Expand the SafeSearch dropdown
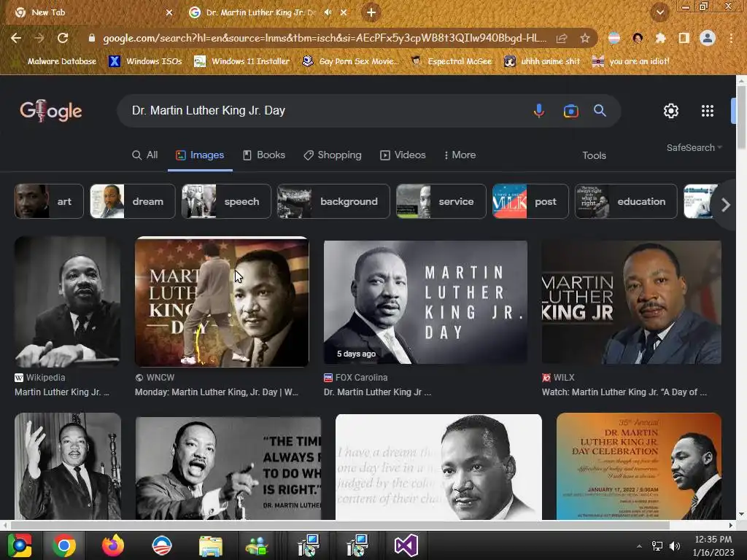Screen dimensions: 747x560 click(694, 147)
